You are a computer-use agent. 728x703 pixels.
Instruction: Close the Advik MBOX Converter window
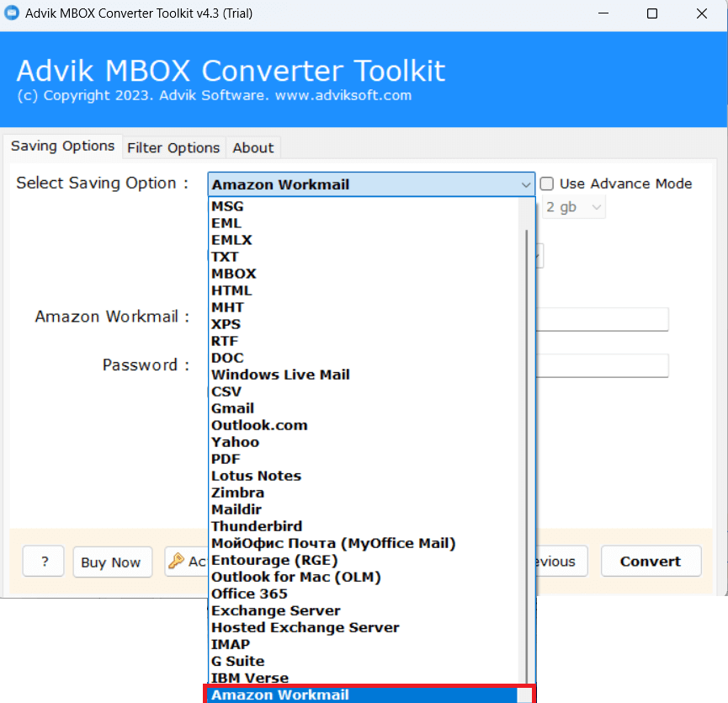(702, 13)
